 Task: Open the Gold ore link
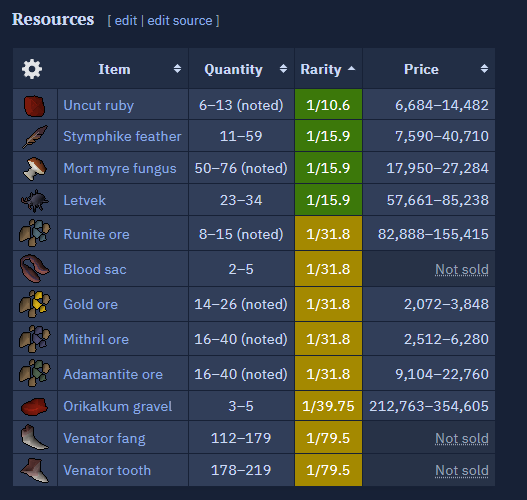91,304
